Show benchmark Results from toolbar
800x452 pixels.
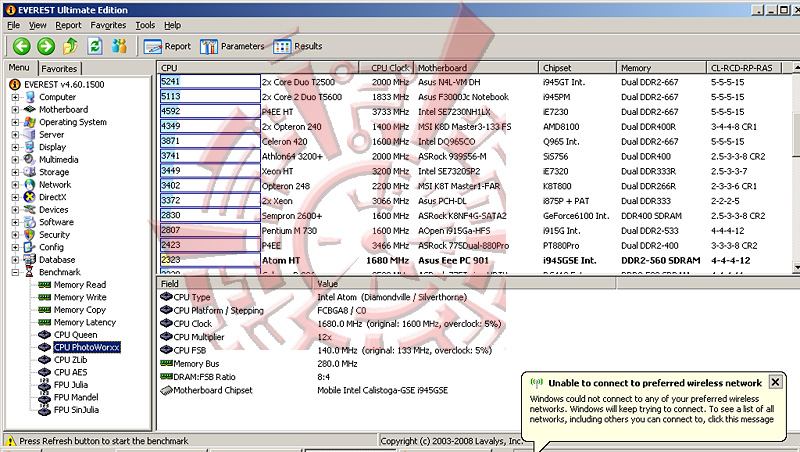[298, 46]
